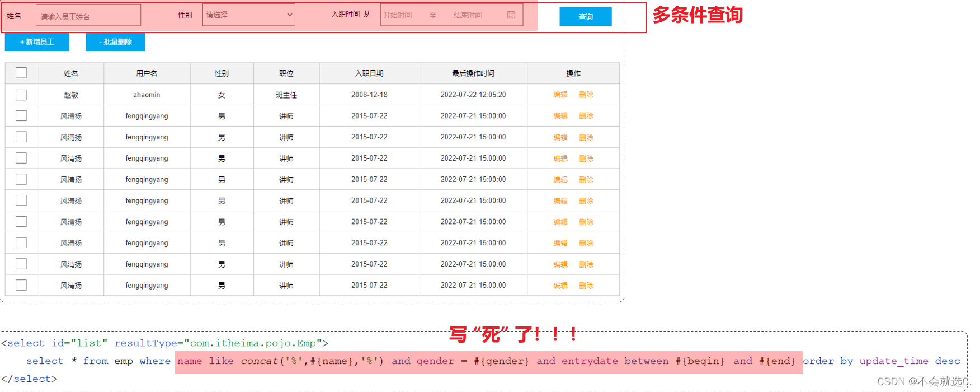This screenshot has height=392, width=980.
Task: Click 'order by update_time desc' code text
Action: pos(882,361)
